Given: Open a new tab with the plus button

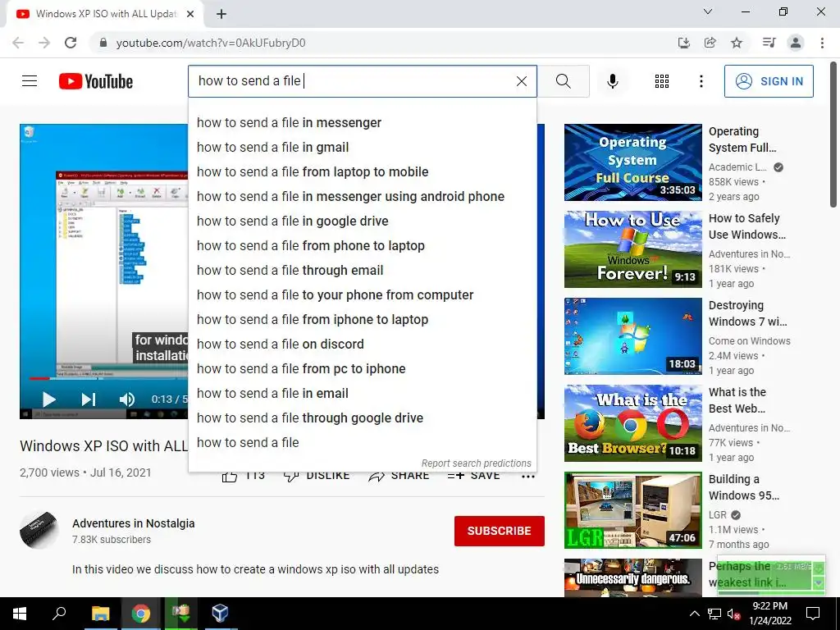Looking at the screenshot, I should pos(221,14).
